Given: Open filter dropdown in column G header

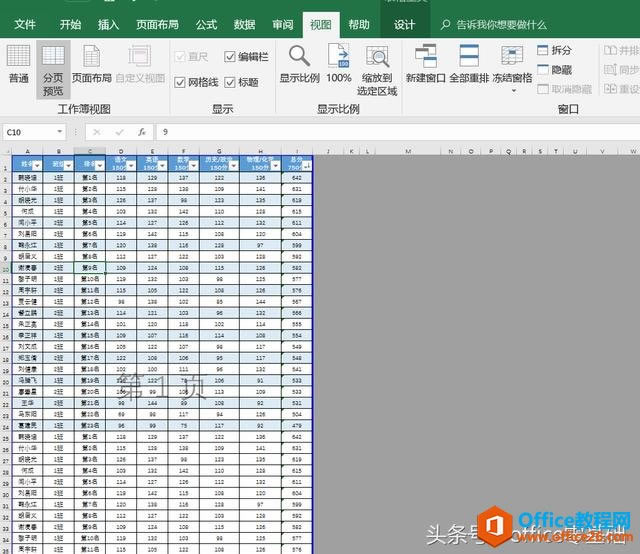Looking at the screenshot, I should [233, 165].
